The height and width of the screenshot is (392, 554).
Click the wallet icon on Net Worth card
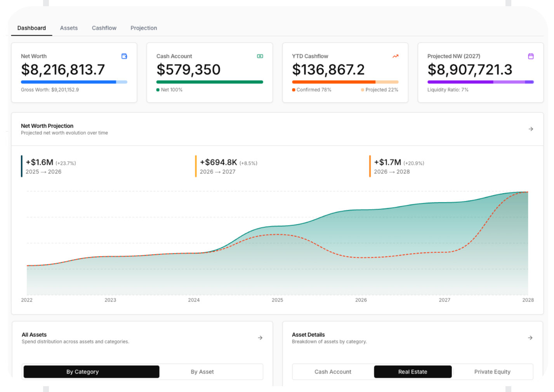point(124,56)
